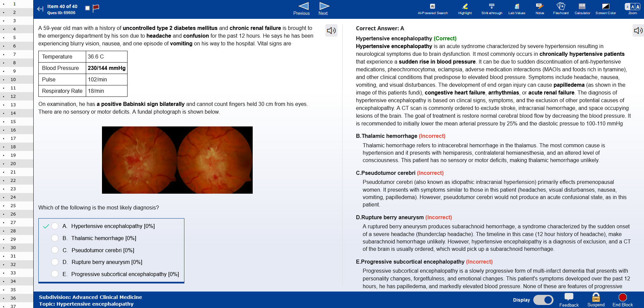
Task: Open Lab Values reference
Action: (x=517, y=9)
